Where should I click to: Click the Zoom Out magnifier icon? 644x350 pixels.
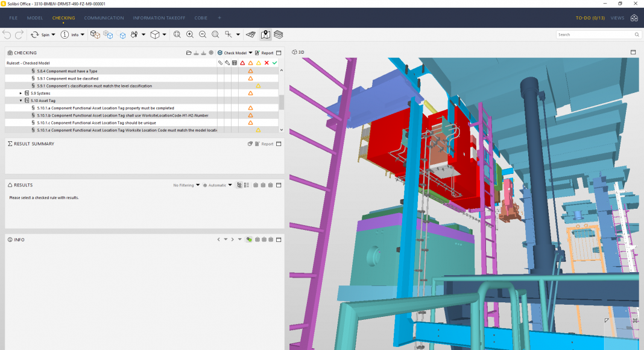pyautogui.click(x=203, y=35)
